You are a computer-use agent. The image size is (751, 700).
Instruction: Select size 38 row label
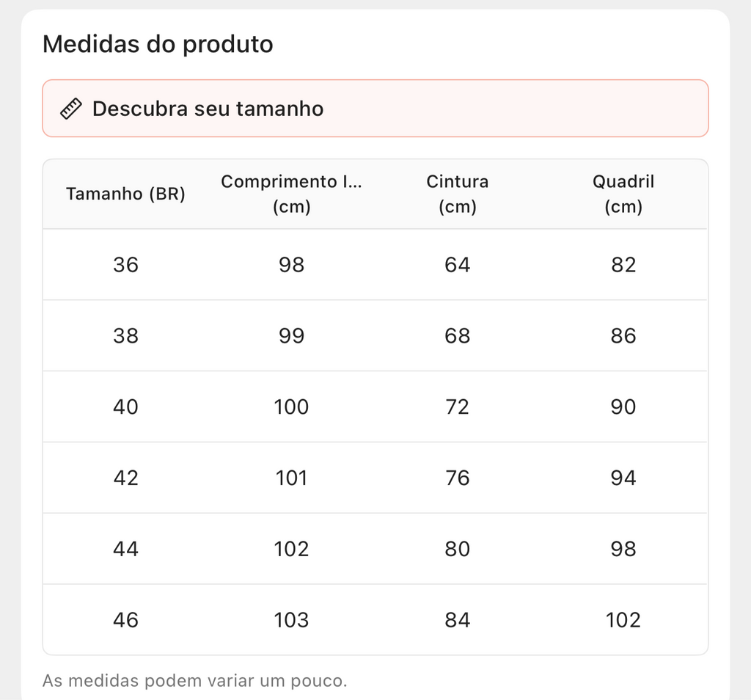click(125, 336)
